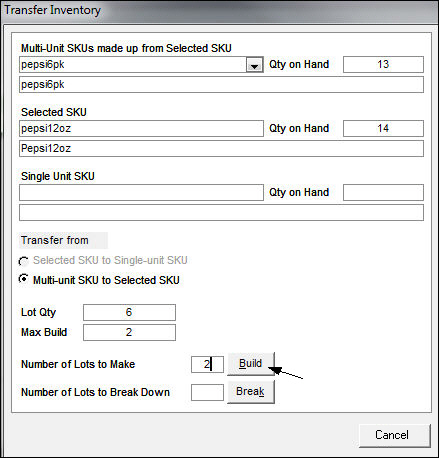The height and width of the screenshot is (458, 439).
Task: Cancel the Transfer Inventory dialog
Action: [395, 435]
